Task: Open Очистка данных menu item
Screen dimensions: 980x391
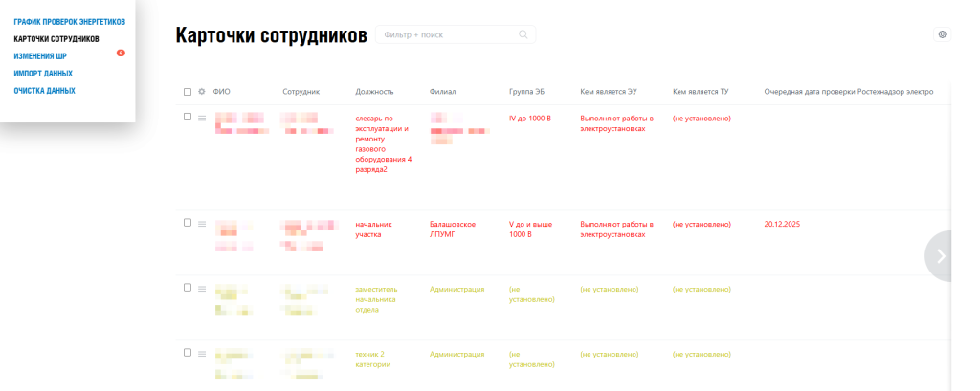Action: coord(44,91)
